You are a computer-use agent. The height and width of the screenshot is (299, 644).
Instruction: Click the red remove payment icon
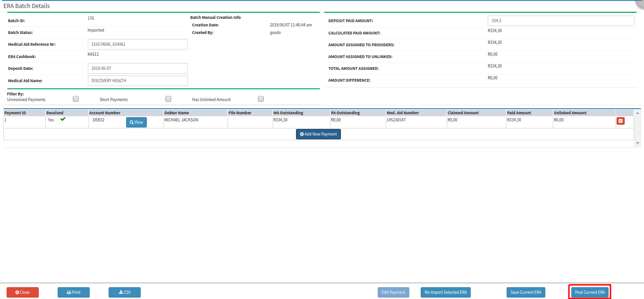(x=620, y=121)
